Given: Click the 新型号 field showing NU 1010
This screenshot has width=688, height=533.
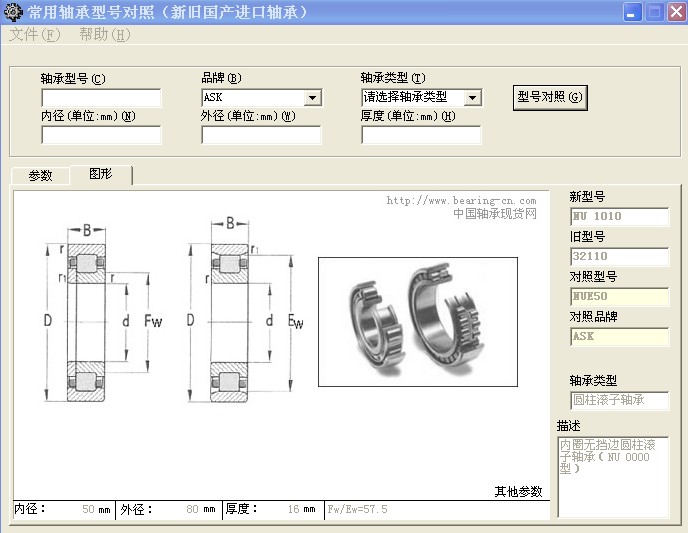Looking at the screenshot, I should (620, 216).
